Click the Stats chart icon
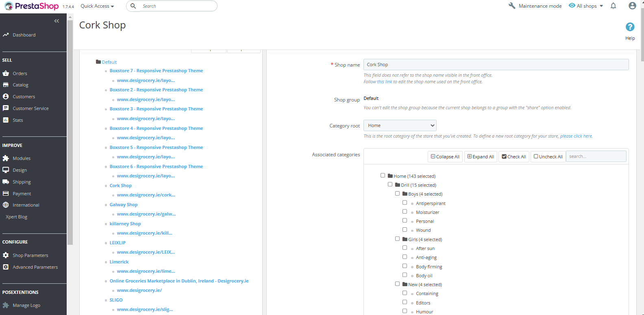Image resolution: width=644 pixels, height=315 pixels. tap(6, 120)
